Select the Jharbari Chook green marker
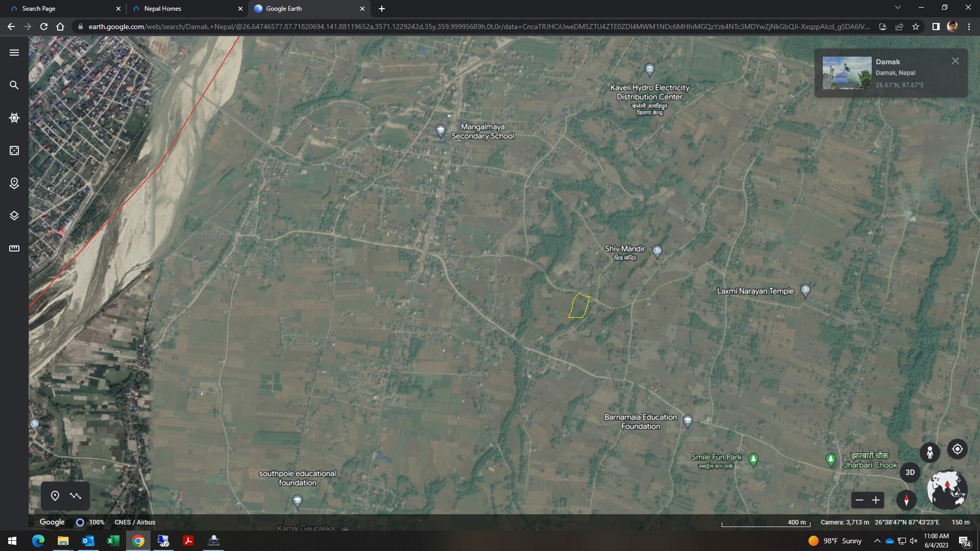Screen dimensions: 980x551 point(831,460)
